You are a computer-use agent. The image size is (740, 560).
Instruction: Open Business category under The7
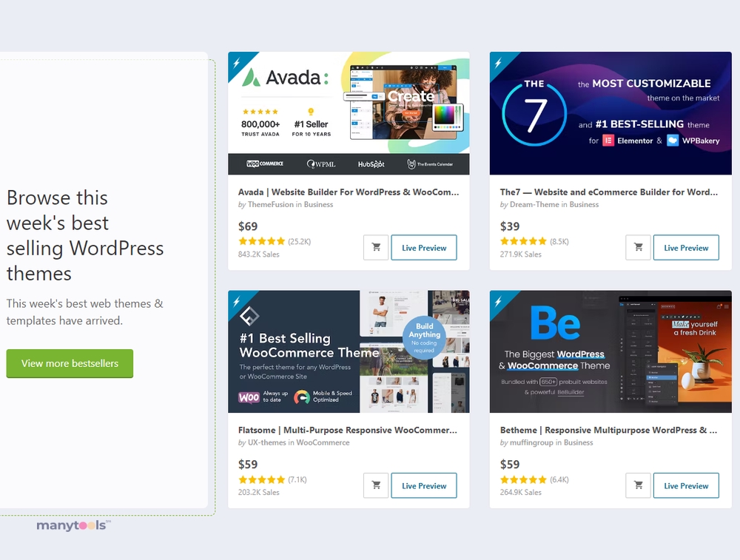(x=584, y=204)
